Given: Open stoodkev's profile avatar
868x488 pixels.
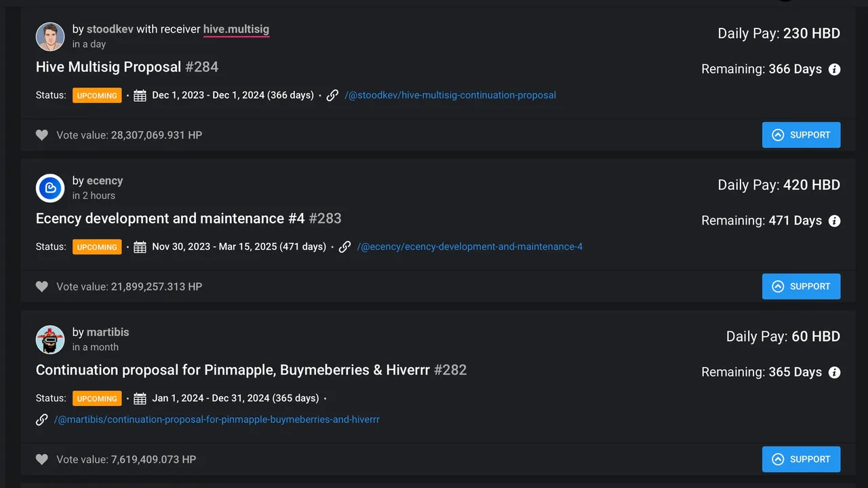Looking at the screenshot, I should [50, 37].
